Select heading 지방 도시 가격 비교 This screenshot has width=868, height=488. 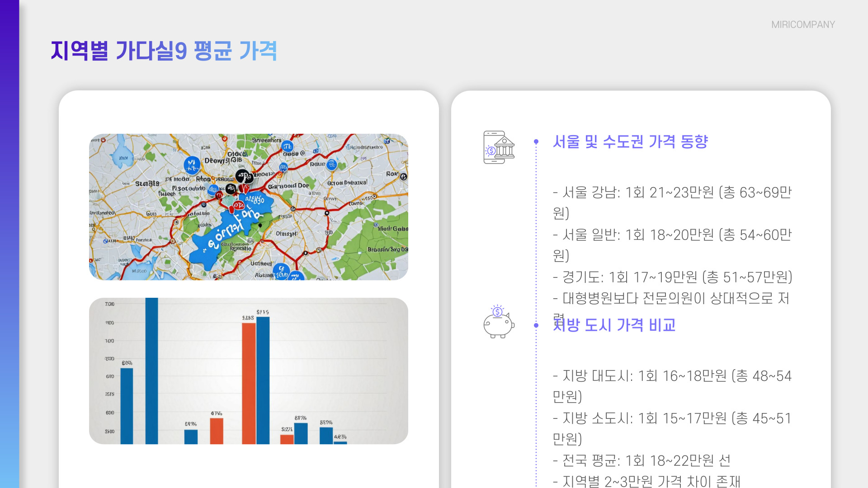pyautogui.click(x=614, y=325)
